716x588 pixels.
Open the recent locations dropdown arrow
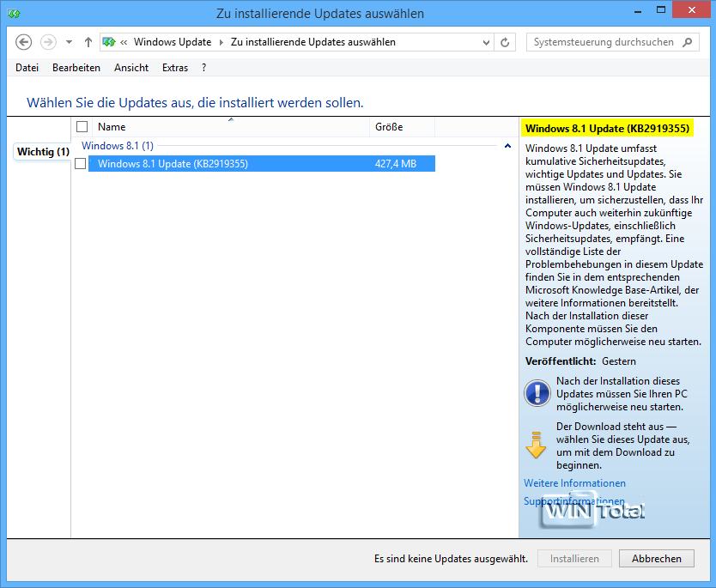coord(69,42)
